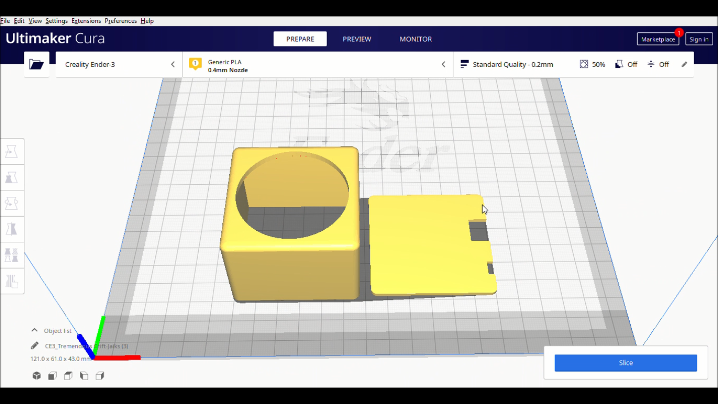
Task: Click the blue Slice button
Action: [x=626, y=363]
